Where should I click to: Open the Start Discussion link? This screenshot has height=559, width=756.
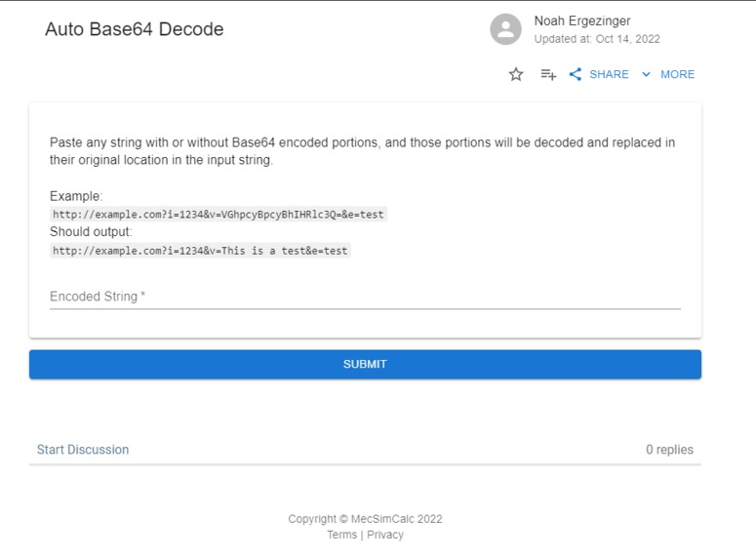[83, 450]
